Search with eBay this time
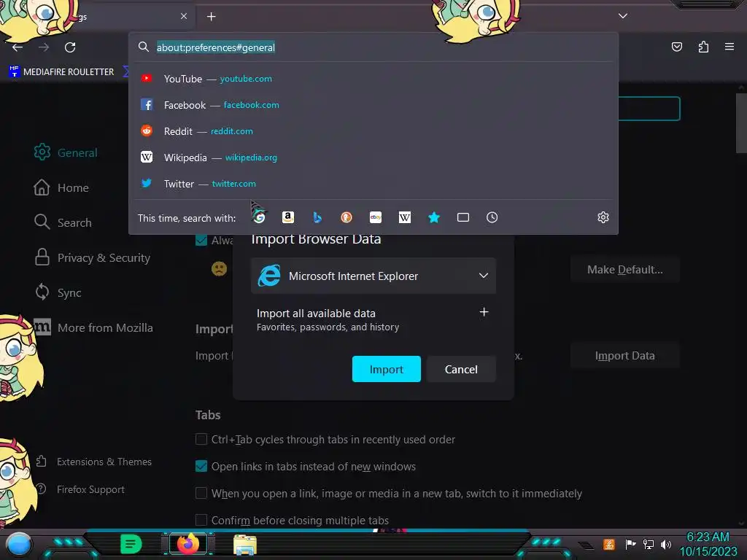Screen dimensions: 747x560 (x=376, y=217)
